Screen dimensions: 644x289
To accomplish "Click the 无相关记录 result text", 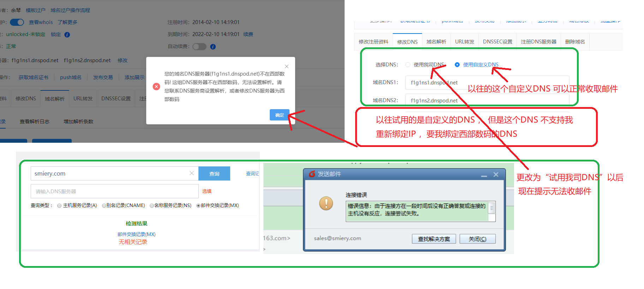I will [133, 242].
